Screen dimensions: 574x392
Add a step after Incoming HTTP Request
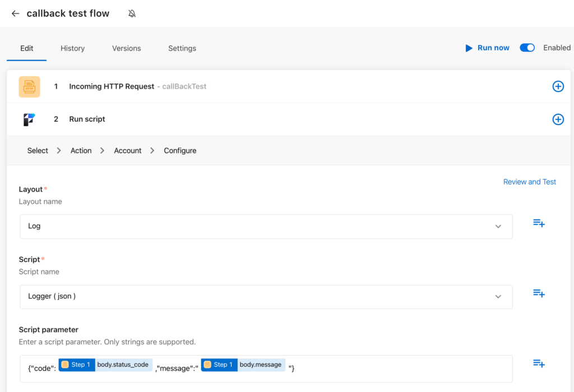click(558, 86)
